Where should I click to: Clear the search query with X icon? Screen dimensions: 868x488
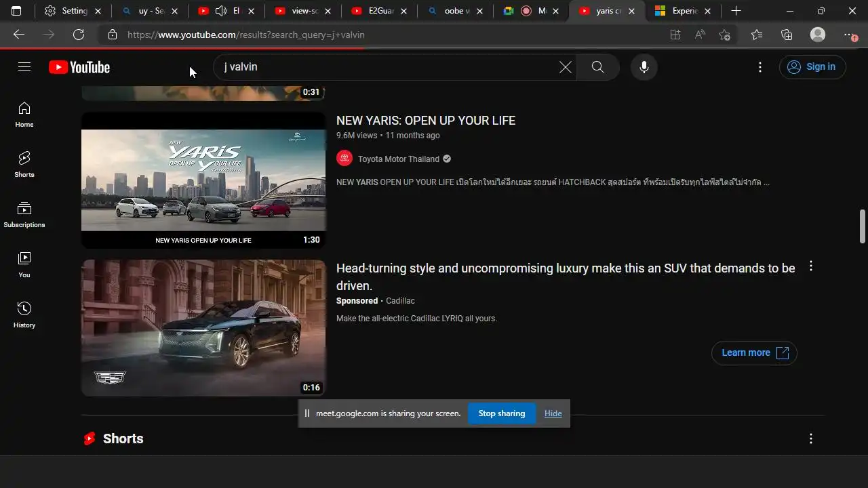(x=565, y=67)
